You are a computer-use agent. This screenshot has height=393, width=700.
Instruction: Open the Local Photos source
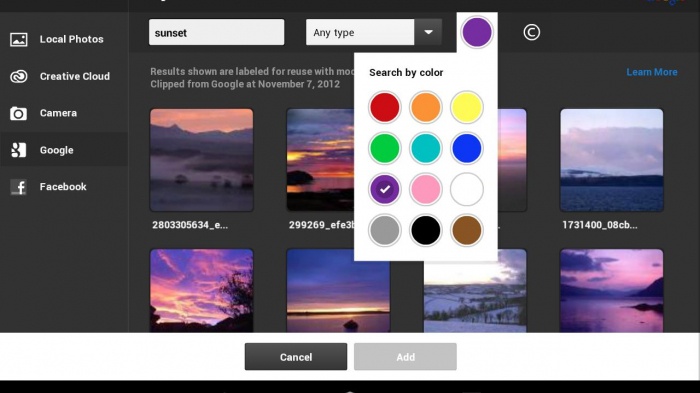pos(64,39)
